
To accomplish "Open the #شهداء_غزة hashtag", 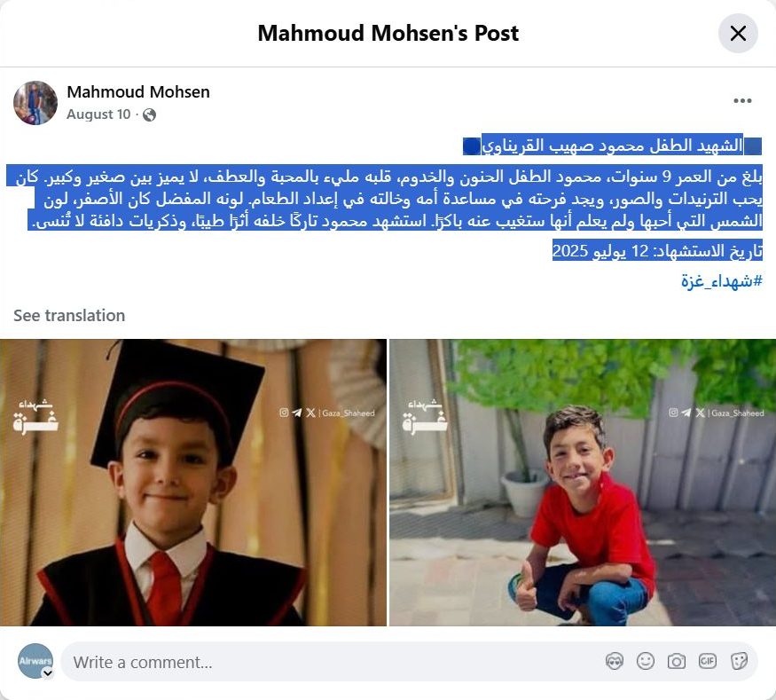I will [722, 281].
